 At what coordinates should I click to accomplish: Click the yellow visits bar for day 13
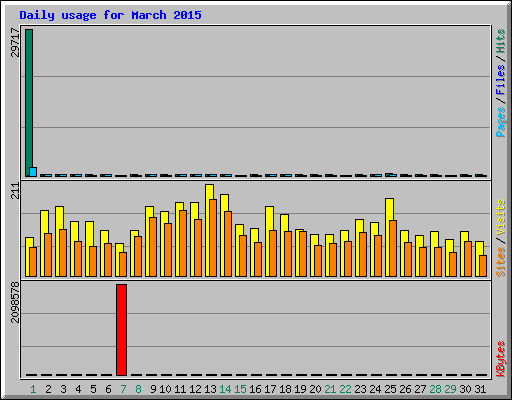click(x=209, y=230)
